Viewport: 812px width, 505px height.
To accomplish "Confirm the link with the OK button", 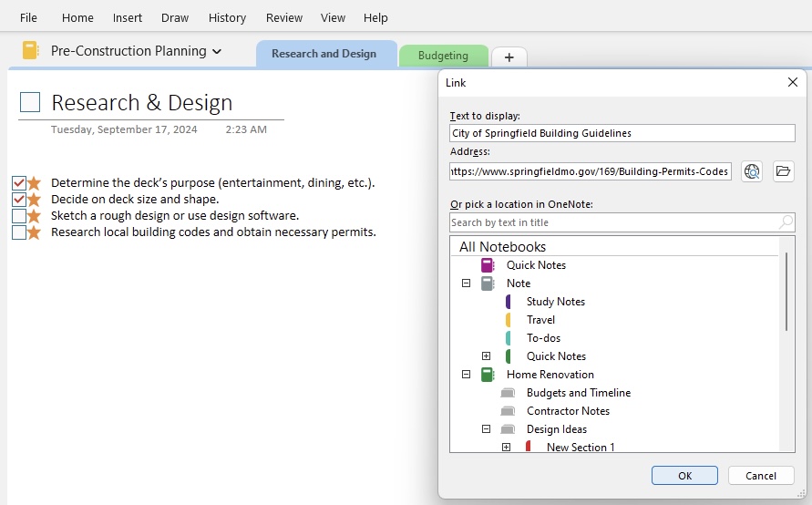I will pos(684,476).
